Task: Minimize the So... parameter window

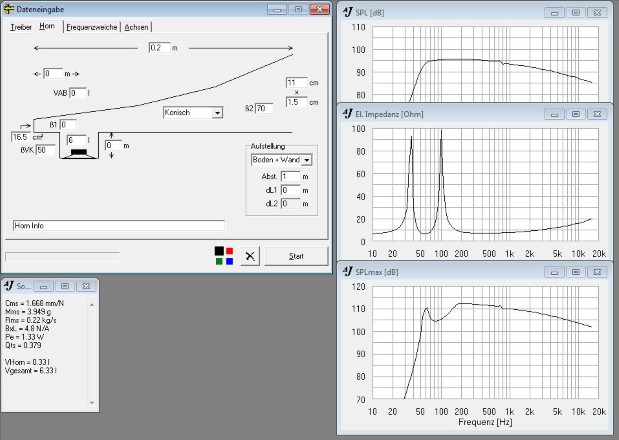Action: click(43, 286)
